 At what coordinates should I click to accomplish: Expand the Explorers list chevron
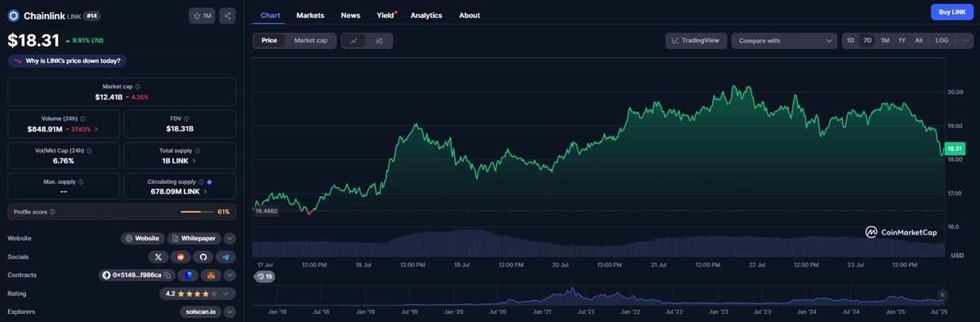[x=229, y=311]
